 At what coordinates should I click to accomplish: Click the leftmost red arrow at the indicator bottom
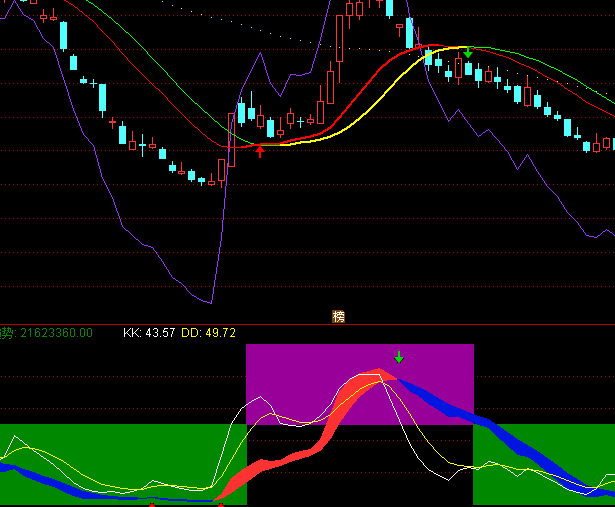pos(152,505)
